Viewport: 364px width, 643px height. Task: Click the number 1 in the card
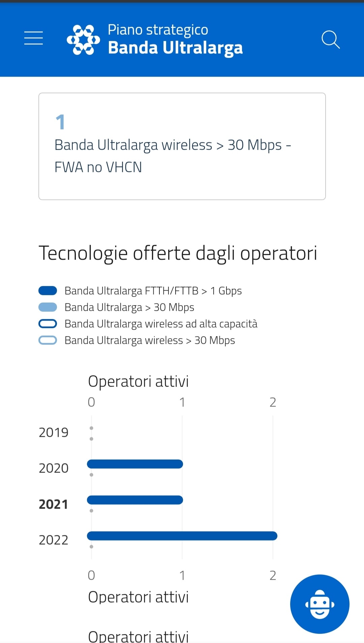[60, 122]
